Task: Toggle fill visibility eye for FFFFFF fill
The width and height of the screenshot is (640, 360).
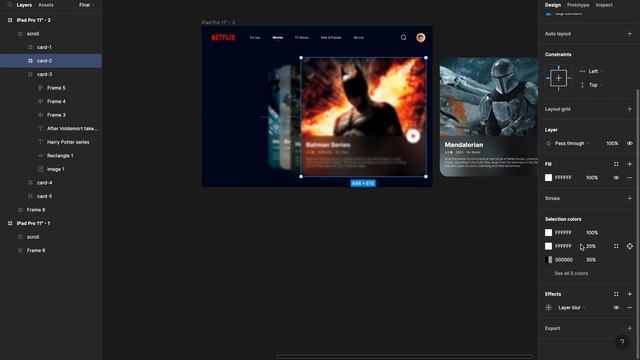Action: [x=616, y=178]
